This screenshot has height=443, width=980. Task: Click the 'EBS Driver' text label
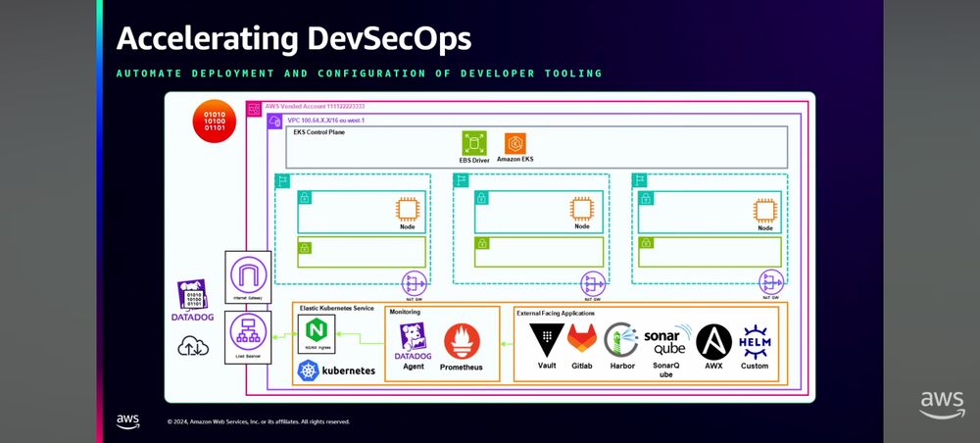pos(473,160)
